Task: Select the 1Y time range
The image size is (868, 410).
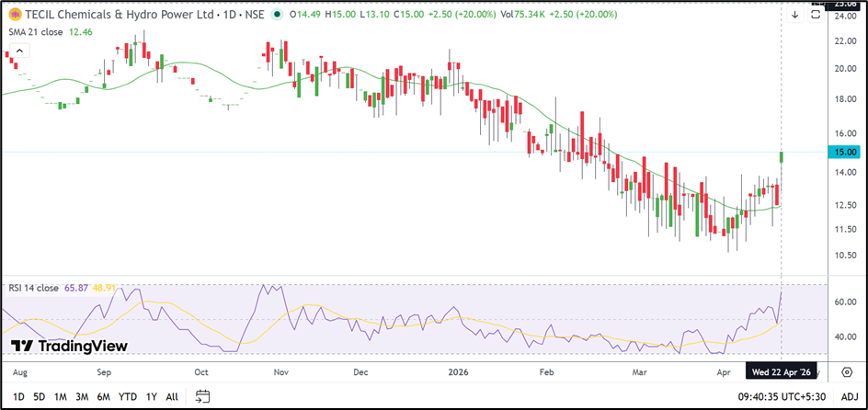Action: point(152,397)
